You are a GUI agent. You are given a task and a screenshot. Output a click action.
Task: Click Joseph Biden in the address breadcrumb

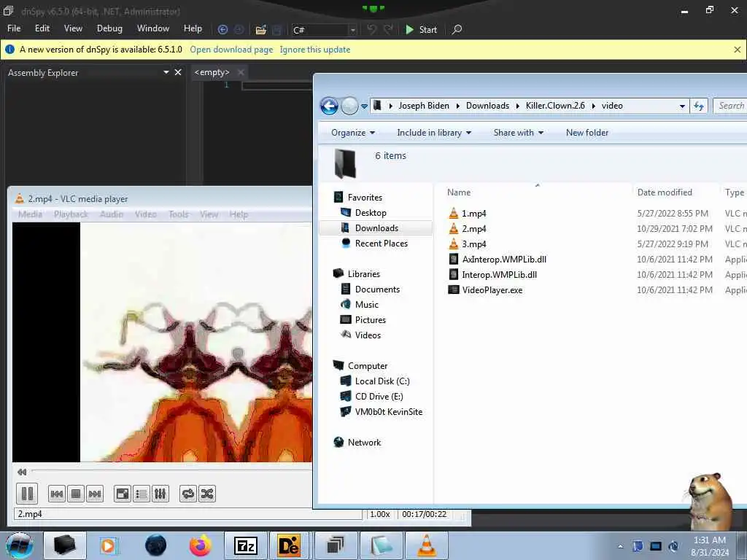coord(424,106)
